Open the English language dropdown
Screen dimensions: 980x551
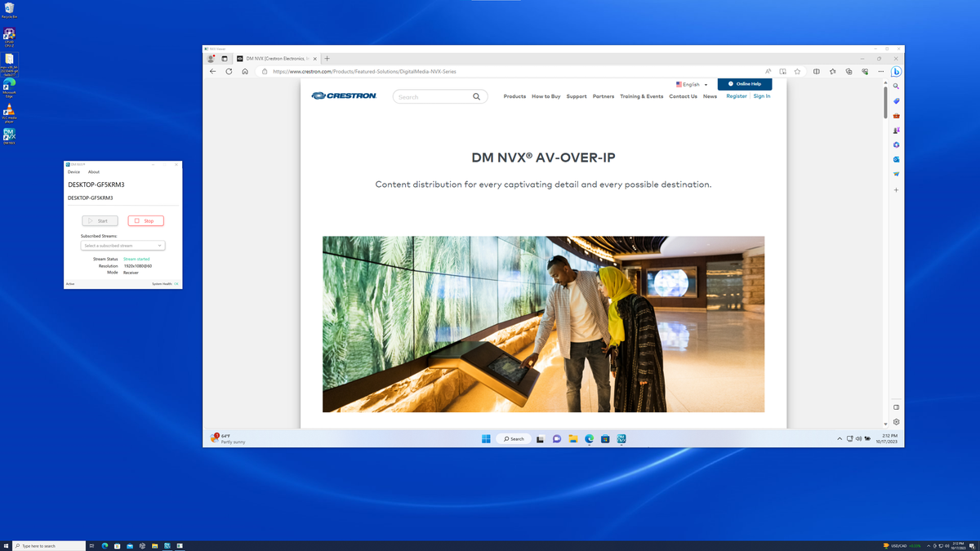click(692, 85)
